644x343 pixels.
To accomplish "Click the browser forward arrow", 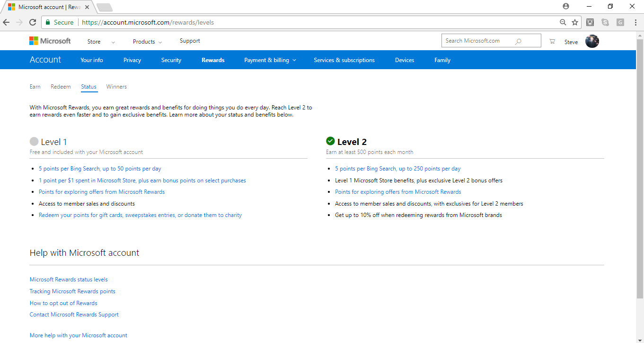I will (19, 22).
